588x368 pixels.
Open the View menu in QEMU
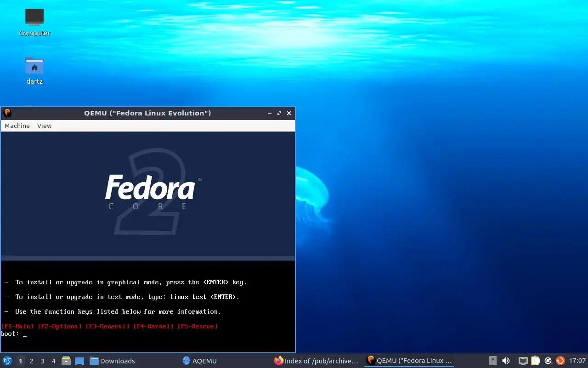coord(44,126)
